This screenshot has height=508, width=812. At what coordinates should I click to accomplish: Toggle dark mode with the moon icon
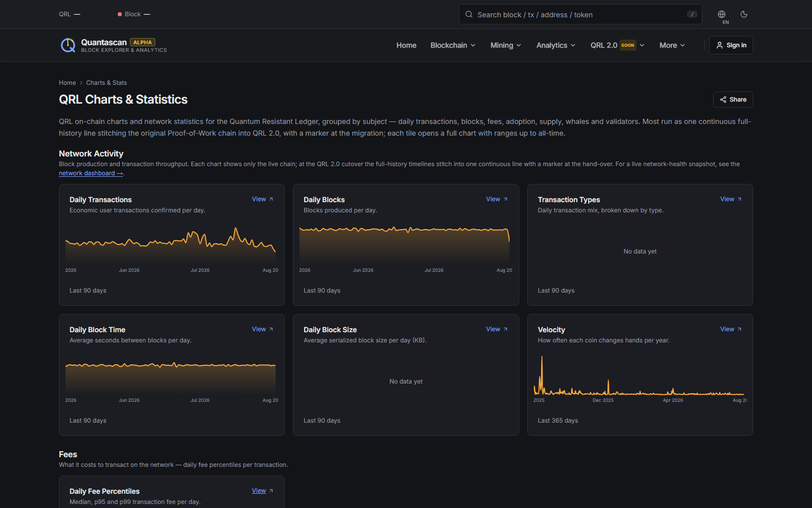pyautogui.click(x=744, y=14)
